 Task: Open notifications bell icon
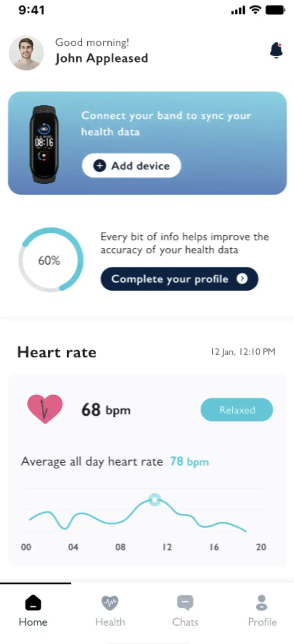(x=276, y=51)
